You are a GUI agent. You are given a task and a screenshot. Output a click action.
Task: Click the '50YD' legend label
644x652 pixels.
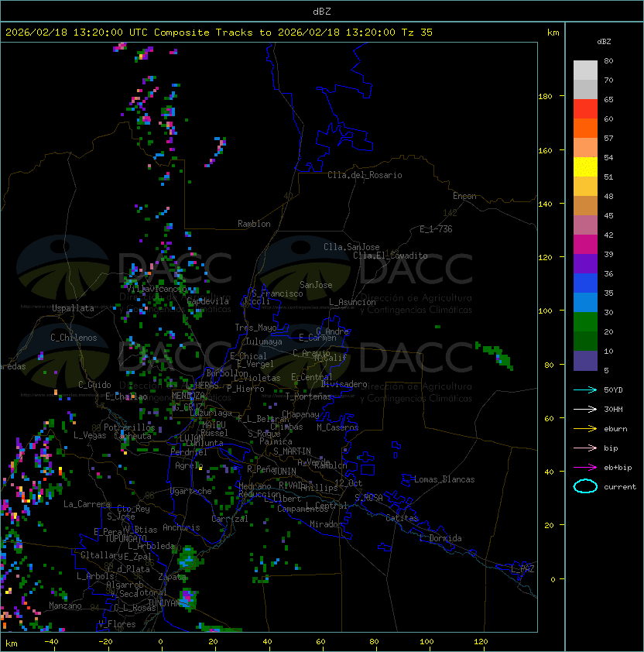(x=613, y=389)
